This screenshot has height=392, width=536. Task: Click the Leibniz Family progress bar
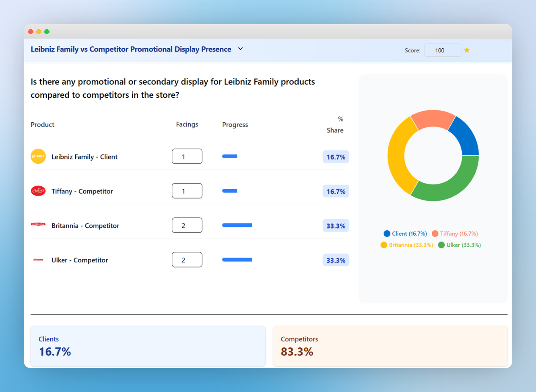[230, 157]
